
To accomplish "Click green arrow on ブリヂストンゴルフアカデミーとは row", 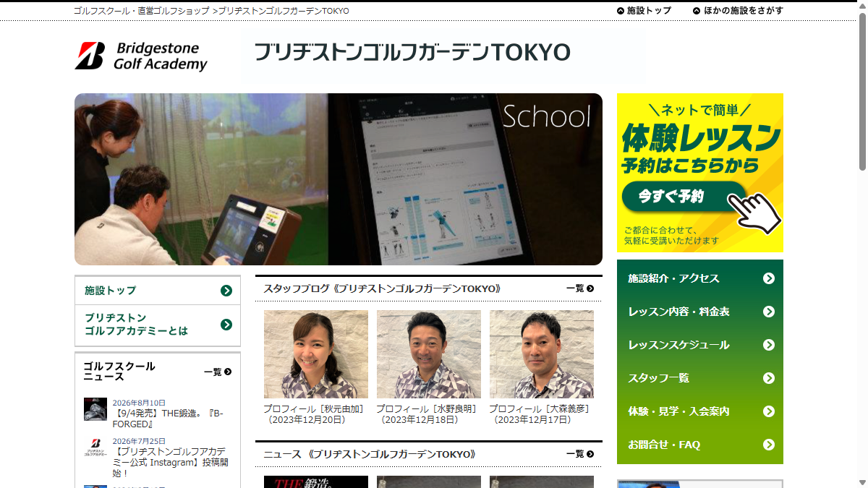I will pyautogui.click(x=226, y=325).
